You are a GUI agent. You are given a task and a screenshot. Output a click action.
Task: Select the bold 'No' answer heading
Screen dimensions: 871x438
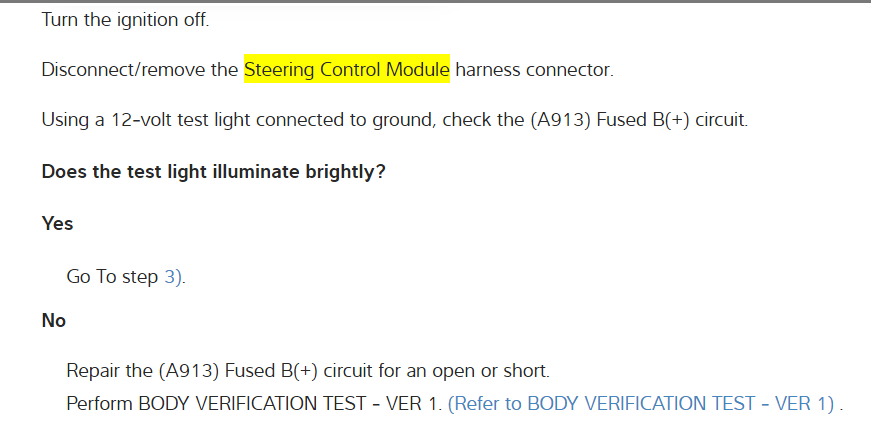pyautogui.click(x=54, y=321)
